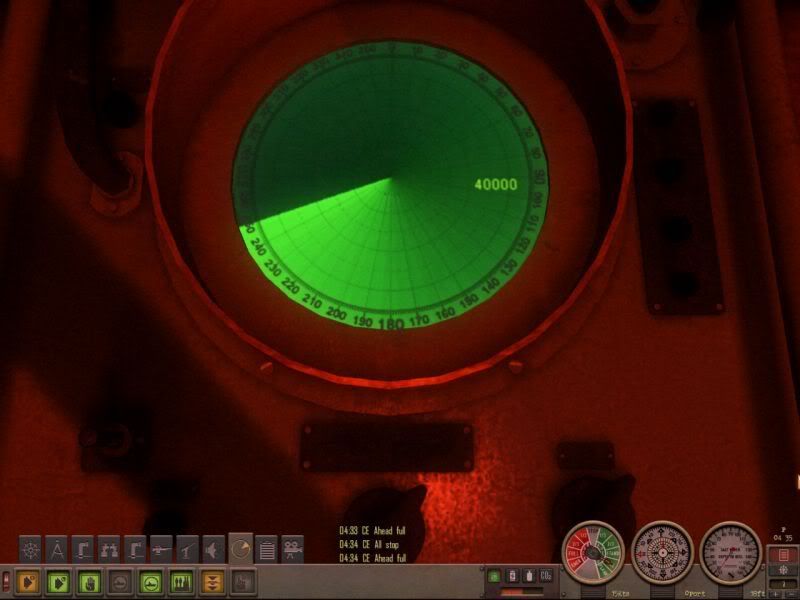Click the 160 bearing mark on the radar scope
The width and height of the screenshot is (800, 600).
click(444, 313)
